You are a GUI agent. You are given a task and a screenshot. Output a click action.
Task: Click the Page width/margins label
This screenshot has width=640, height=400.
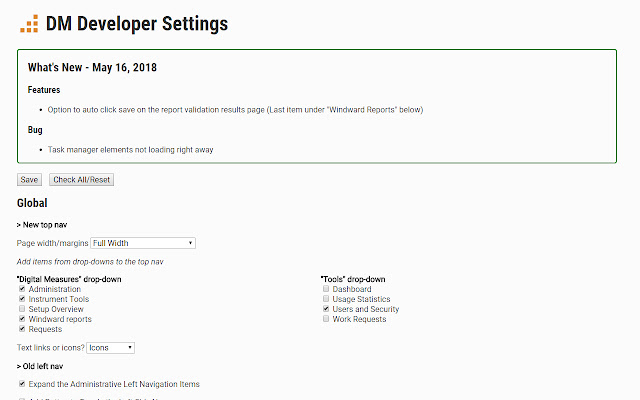pyautogui.click(x=52, y=243)
